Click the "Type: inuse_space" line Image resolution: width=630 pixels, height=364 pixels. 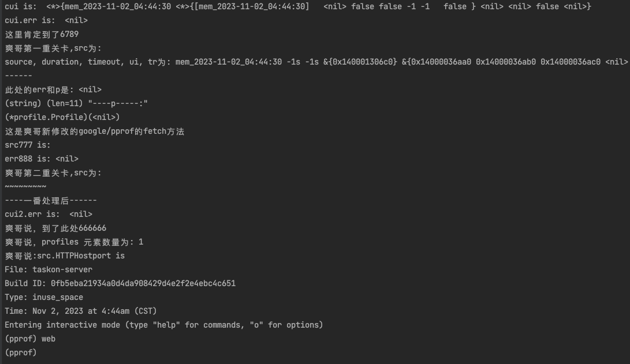44,297
